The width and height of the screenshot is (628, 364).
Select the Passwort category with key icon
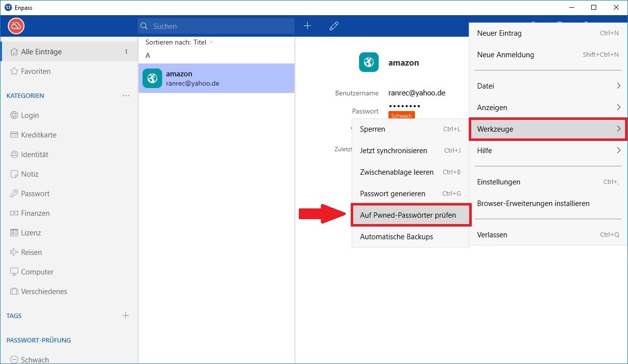point(69,193)
